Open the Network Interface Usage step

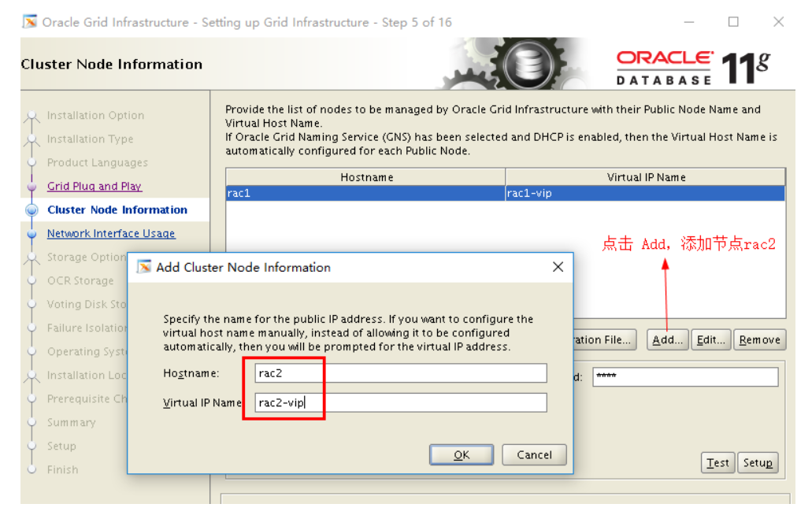coord(111,233)
